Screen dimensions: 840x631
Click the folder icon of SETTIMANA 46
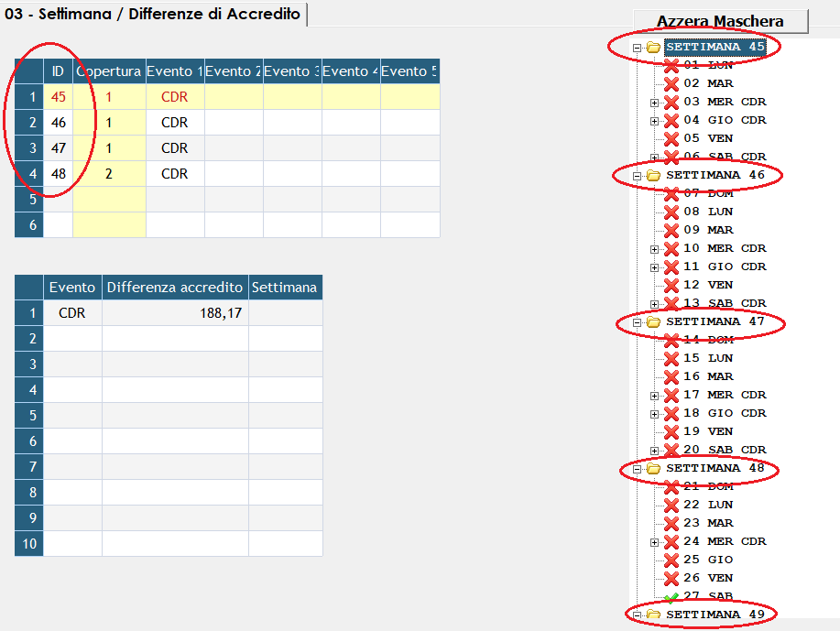[653, 175]
